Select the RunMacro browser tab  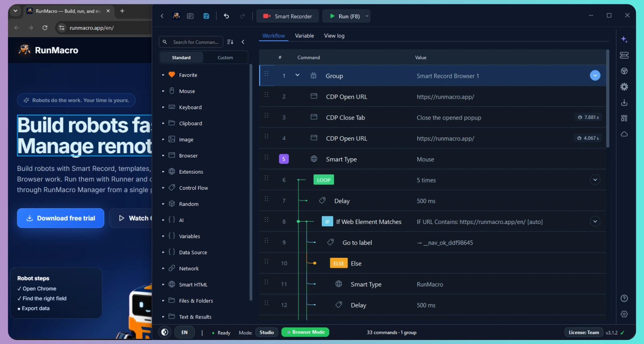coord(68,11)
